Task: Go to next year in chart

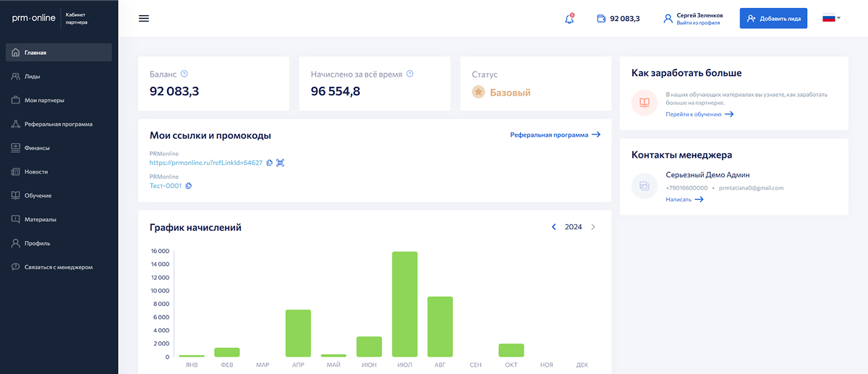Action: [x=593, y=227]
